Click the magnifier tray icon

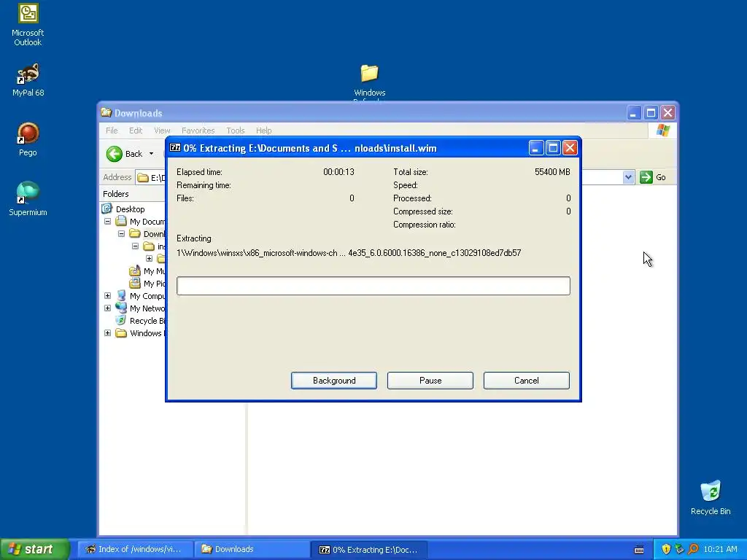(693, 549)
